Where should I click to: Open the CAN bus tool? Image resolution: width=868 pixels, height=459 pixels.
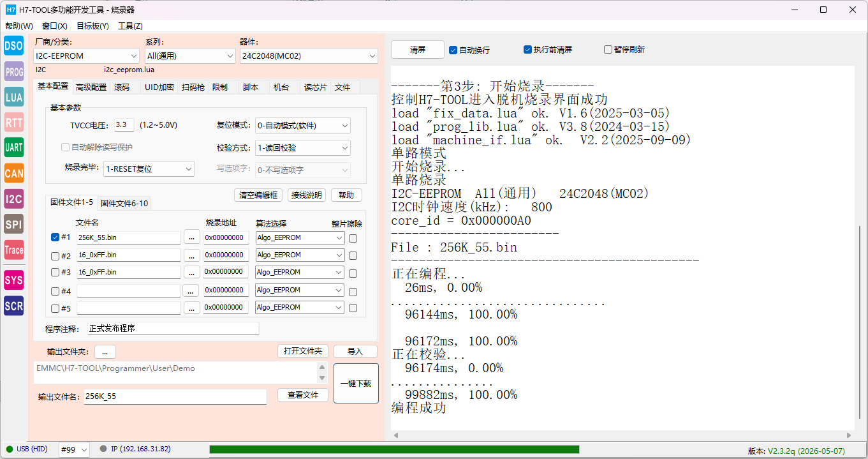tap(13, 173)
